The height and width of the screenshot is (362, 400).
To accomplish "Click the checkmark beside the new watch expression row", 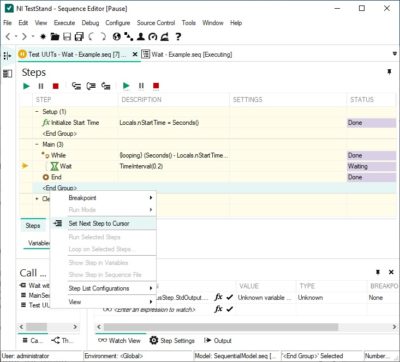I will point(229,309).
